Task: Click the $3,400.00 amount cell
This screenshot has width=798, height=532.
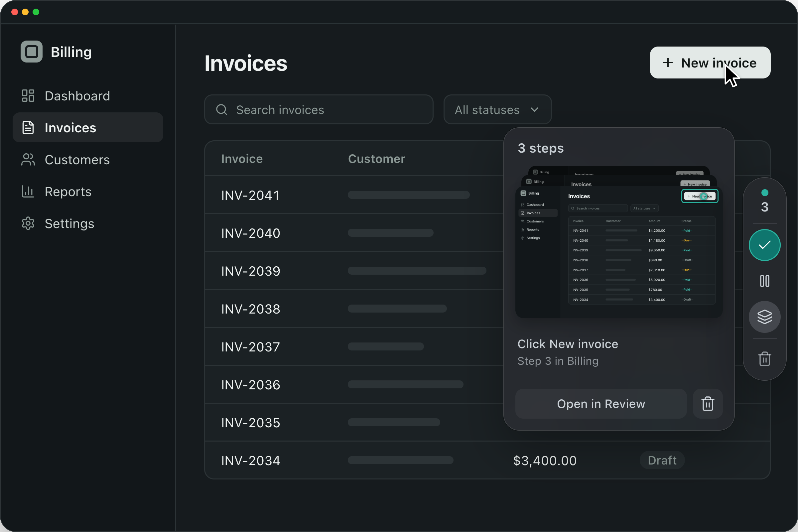Action: pyautogui.click(x=545, y=461)
